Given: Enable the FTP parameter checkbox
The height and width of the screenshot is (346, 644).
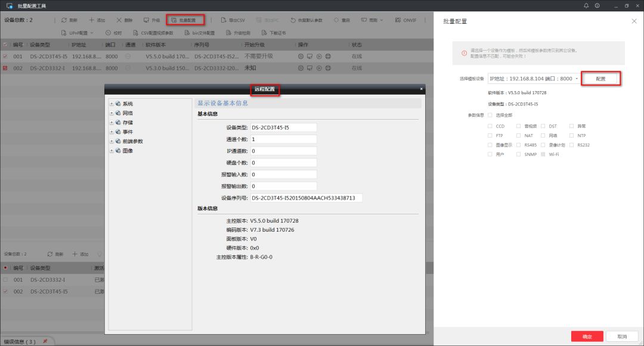Looking at the screenshot, I should coord(490,136).
